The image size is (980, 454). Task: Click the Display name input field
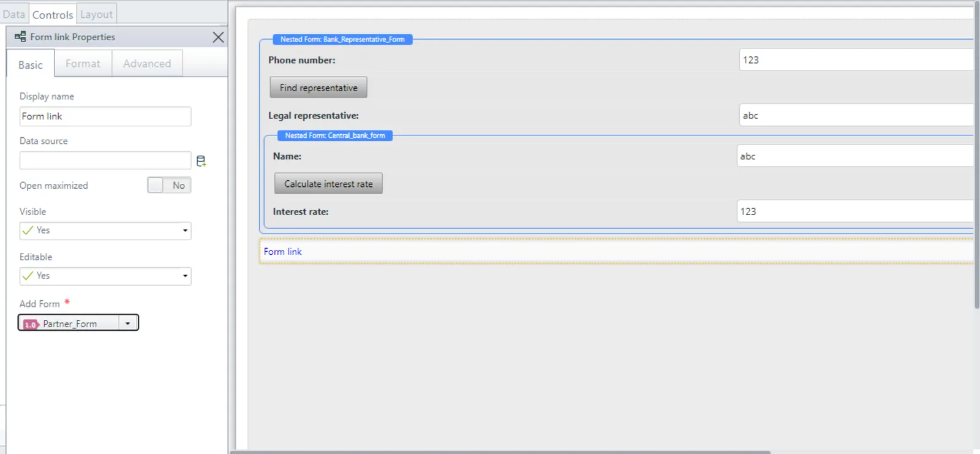pyautogui.click(x=105, y=116)
